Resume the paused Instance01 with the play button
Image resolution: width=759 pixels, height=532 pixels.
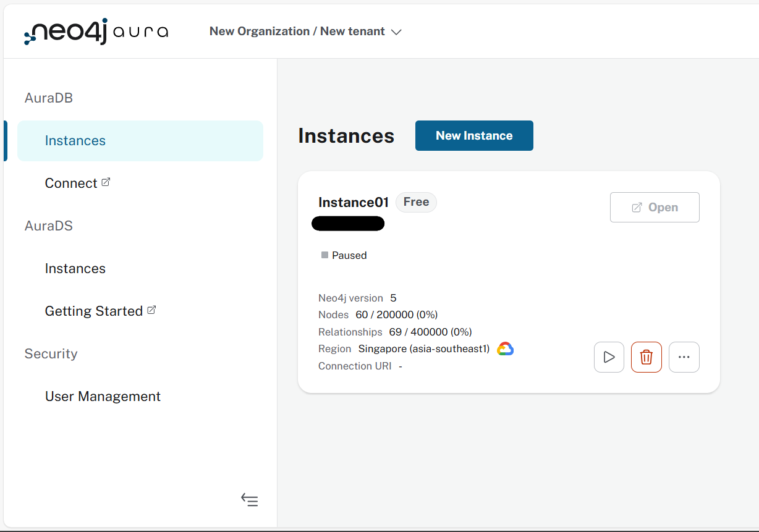(x=609, y=357)
